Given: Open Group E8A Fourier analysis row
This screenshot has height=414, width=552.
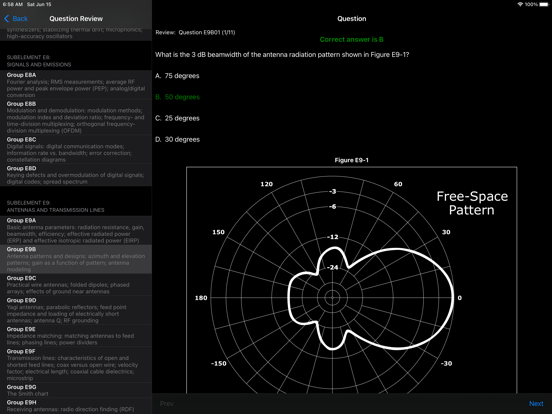Looking at the screenshot, I should [76, 85].
